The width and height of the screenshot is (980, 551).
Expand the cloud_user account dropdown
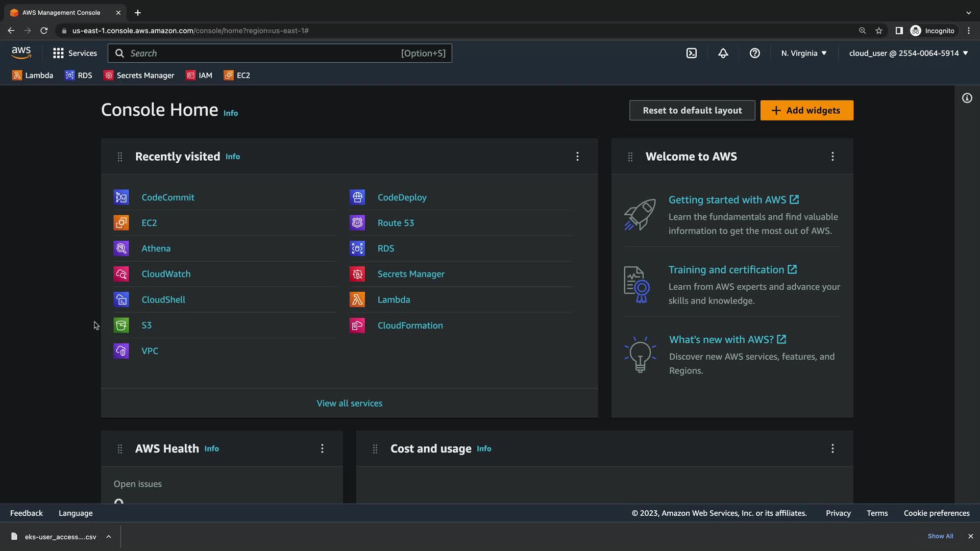pos(908,53)
